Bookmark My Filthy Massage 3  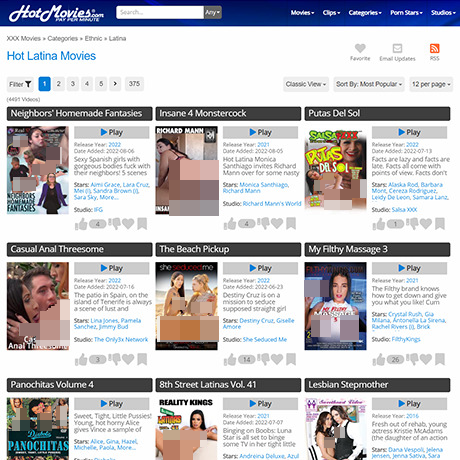coord(440,360)
